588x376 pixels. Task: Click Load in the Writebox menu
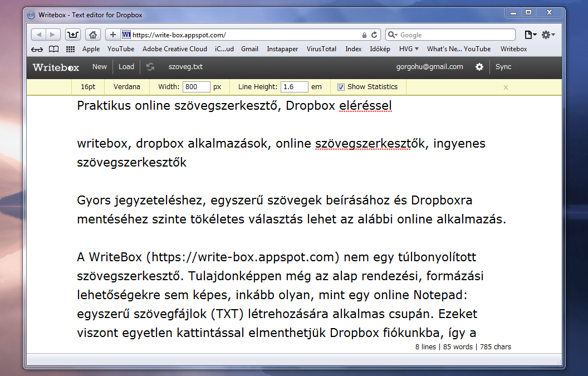pos(126,67)
